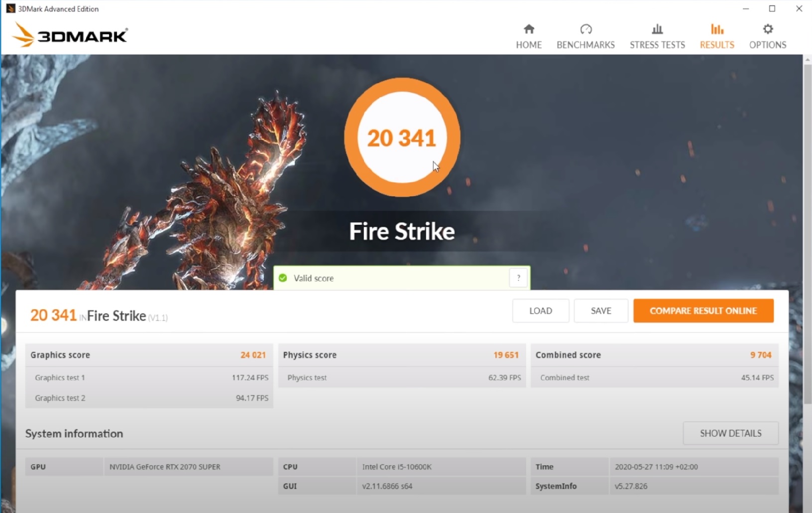Click the Home house icon

[529, 29]
